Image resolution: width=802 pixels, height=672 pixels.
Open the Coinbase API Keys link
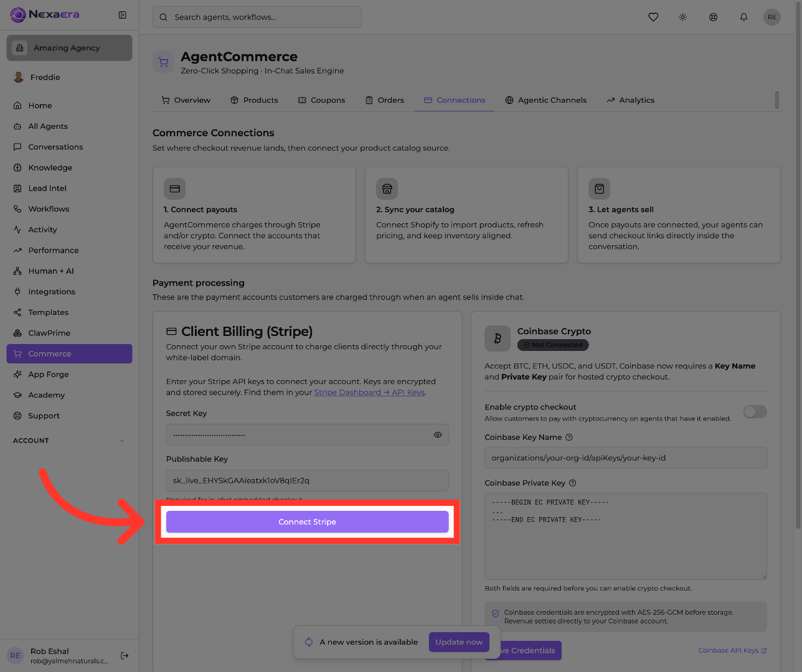point(732,651)
